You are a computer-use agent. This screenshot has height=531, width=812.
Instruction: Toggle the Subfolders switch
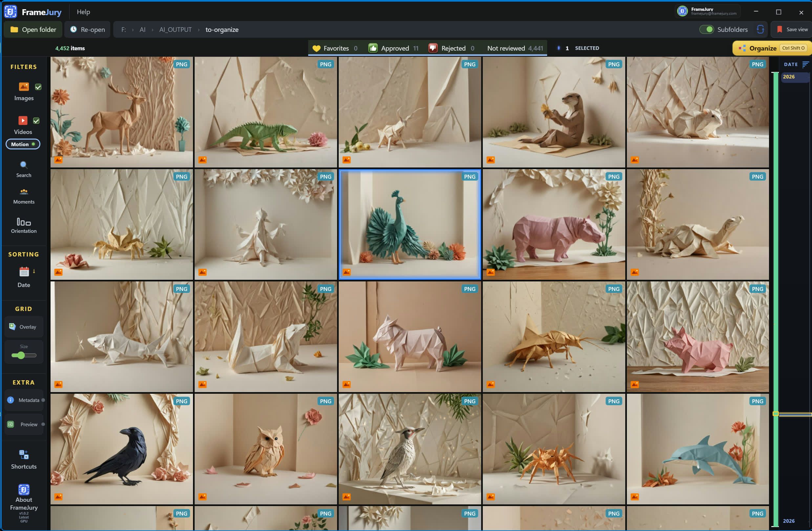click(706, 30)
